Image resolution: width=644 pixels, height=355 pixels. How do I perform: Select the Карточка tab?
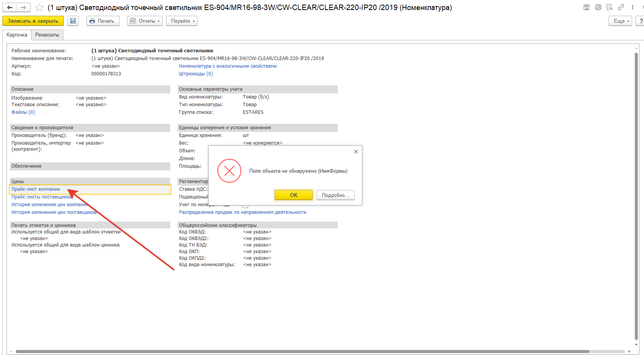17,35
